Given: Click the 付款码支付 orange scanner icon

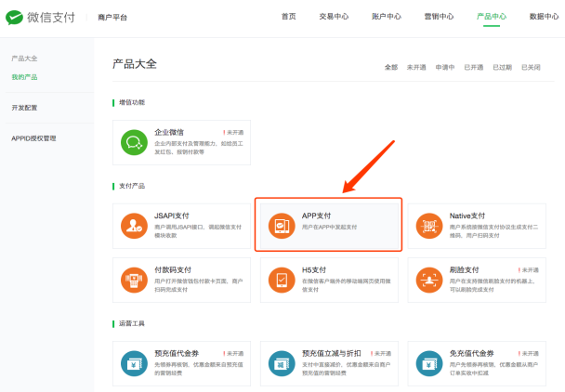Looking at the screenshot, I should 134,280.
